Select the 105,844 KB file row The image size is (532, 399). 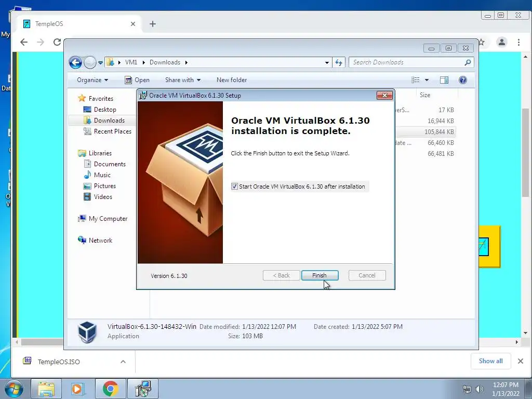tap(425, 131)
